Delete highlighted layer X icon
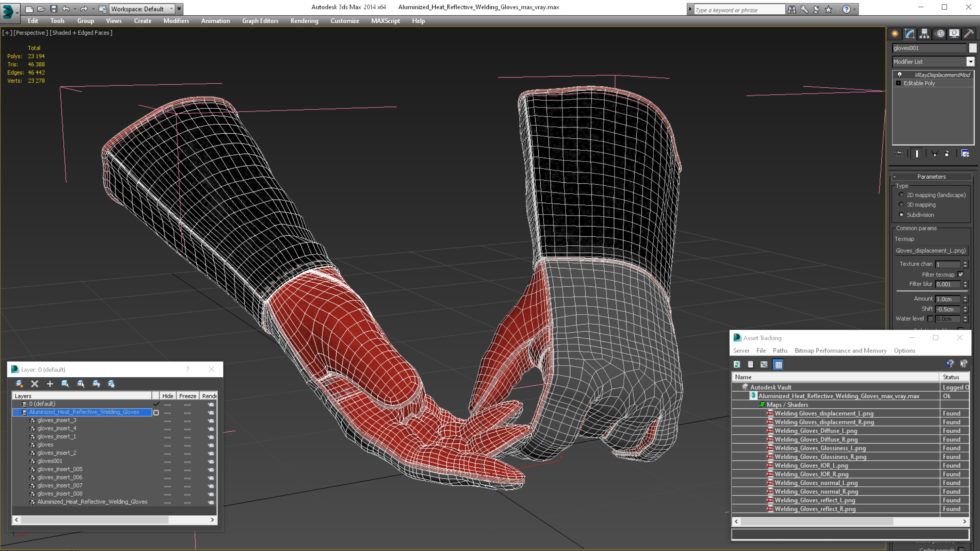 coord(35,384)
